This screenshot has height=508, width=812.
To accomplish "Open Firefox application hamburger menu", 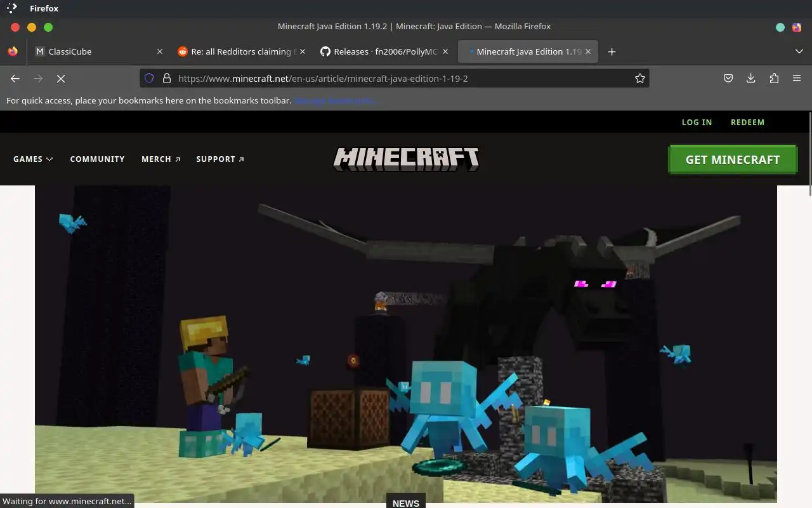I will tap(797, 78).
